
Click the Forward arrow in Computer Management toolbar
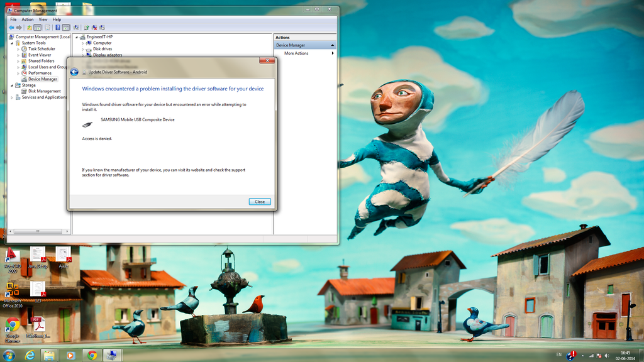pos(19,28)
